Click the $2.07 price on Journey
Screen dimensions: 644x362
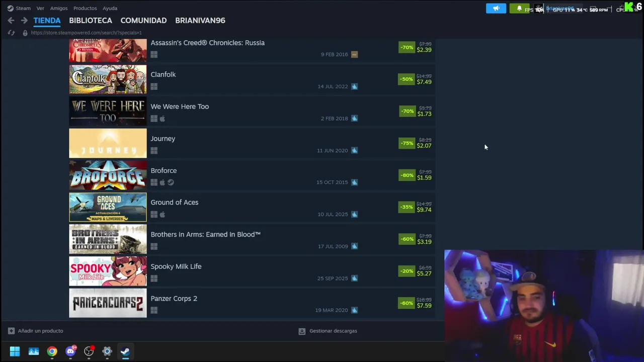(424, 146)
